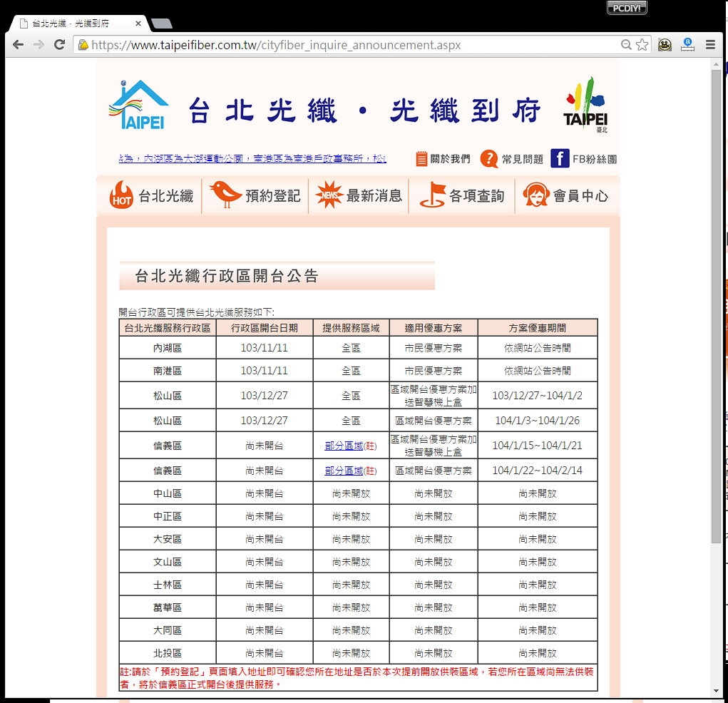Click the PCDIY! badge at top right
The height and width of the screenshot is (703, 728).
point(626,7)
